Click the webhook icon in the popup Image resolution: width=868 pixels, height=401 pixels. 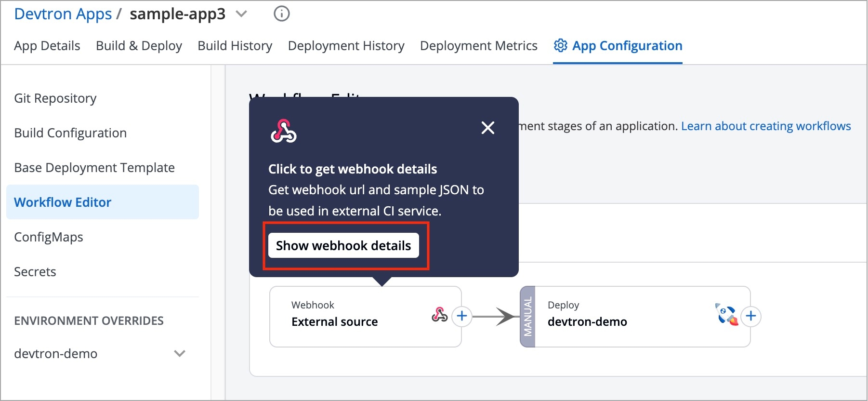(x=284, y=131)
